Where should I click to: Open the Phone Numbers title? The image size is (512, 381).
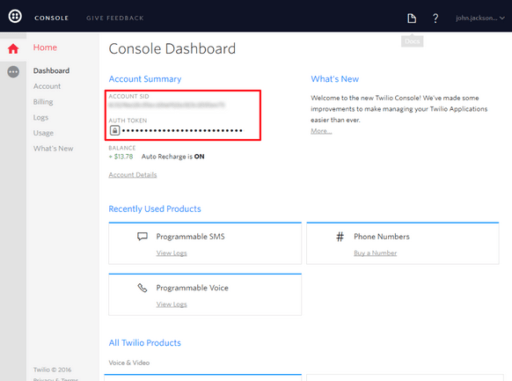[x=382, y=237]
